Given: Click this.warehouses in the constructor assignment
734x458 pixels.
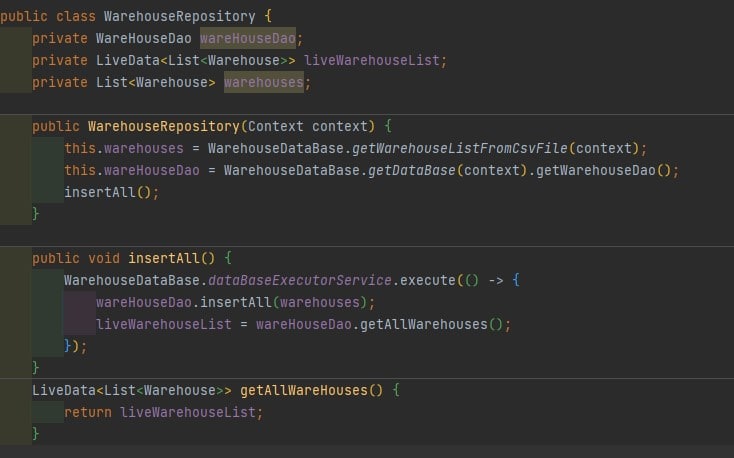Looking at the screenshot, I should pos(124,148).
